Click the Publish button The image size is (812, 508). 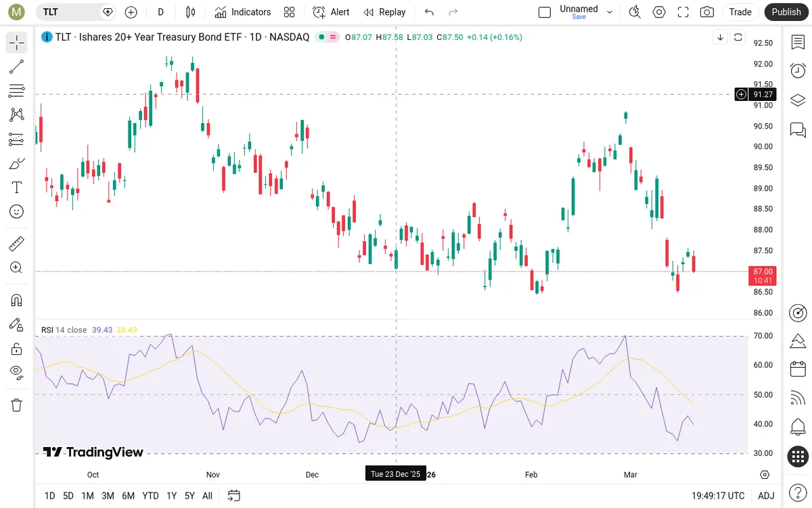[x=786, y=12]
